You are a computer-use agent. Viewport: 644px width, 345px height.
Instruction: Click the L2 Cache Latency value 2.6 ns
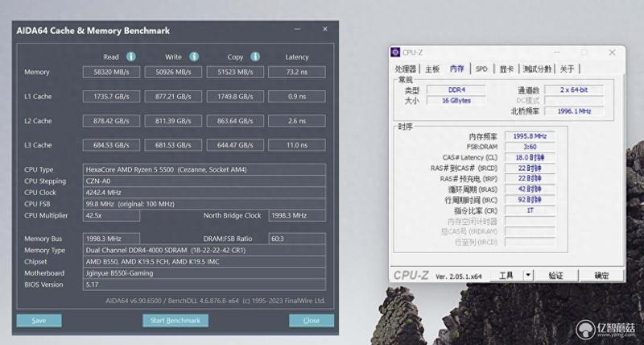297,121
